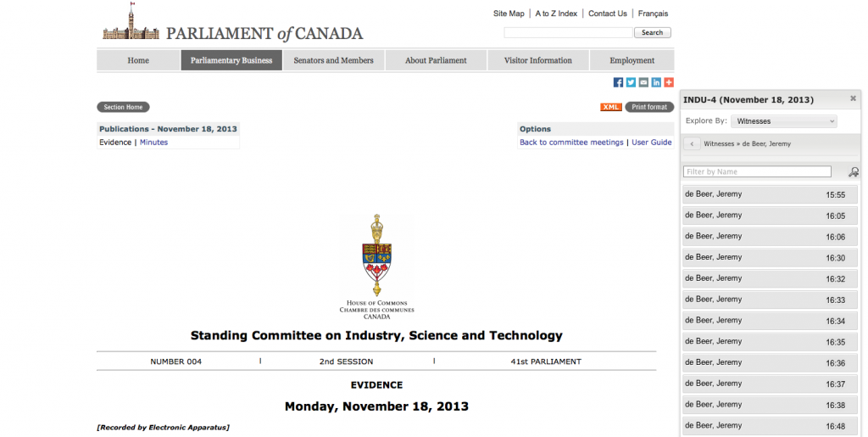Focus the Filter by Name field
868x437 pixels.
757,171
